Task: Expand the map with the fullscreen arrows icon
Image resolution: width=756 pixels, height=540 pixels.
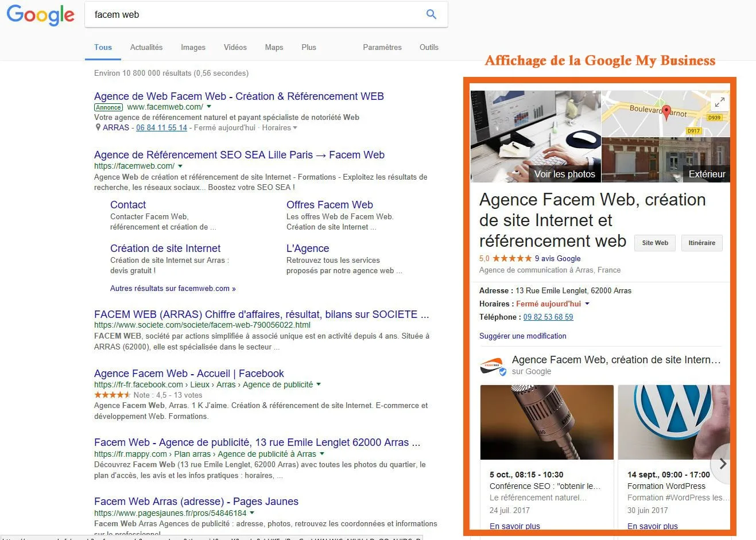Action: [x=719, y=102]
